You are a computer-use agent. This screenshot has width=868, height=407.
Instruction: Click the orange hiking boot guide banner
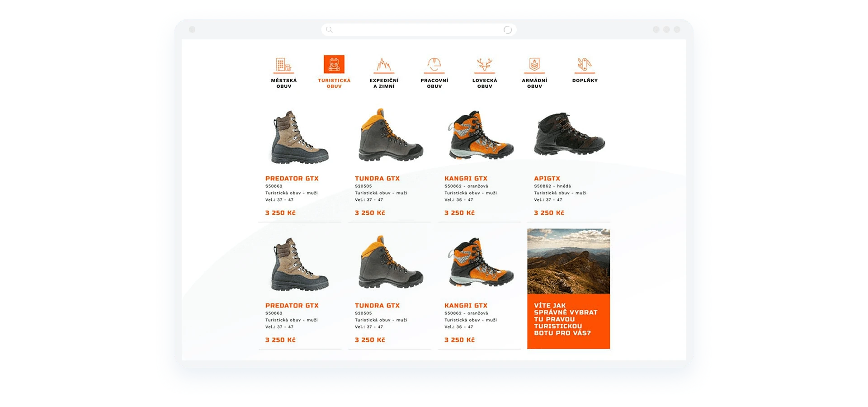coord(568,321)
